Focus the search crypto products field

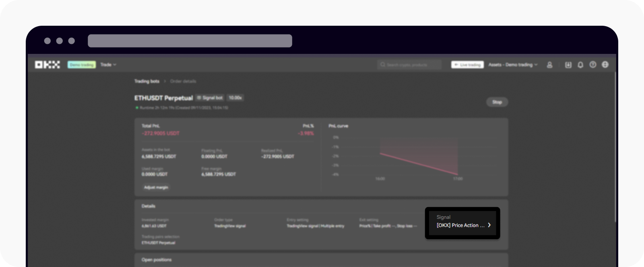pyautogui.click(x=409, y=65)
